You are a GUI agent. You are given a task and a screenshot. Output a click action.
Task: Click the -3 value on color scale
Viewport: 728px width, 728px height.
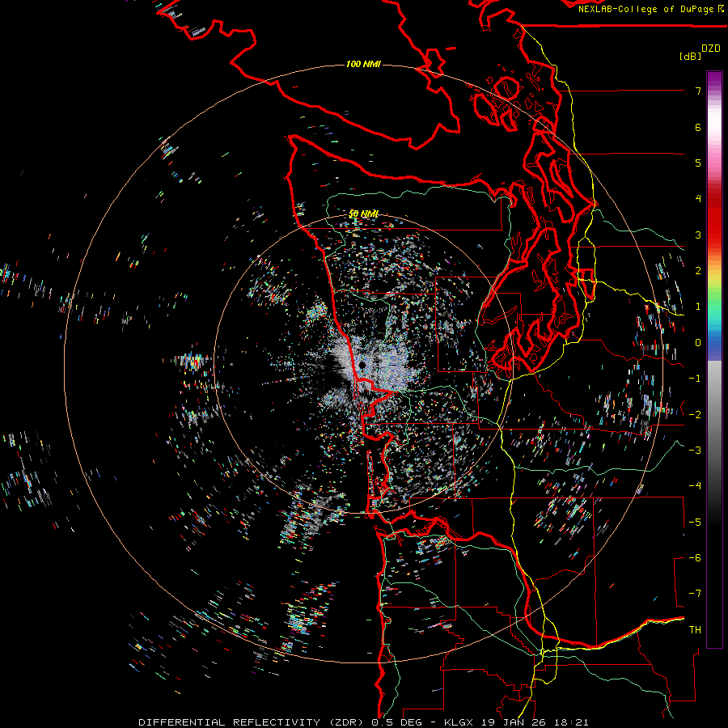click(x=695, y=451)
